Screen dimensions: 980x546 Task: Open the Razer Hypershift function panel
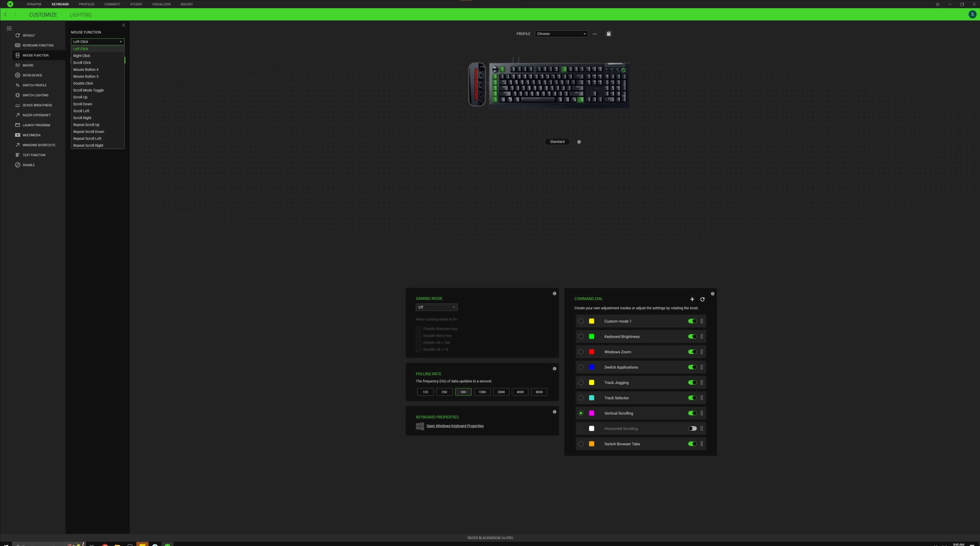[x=36, y=115]
